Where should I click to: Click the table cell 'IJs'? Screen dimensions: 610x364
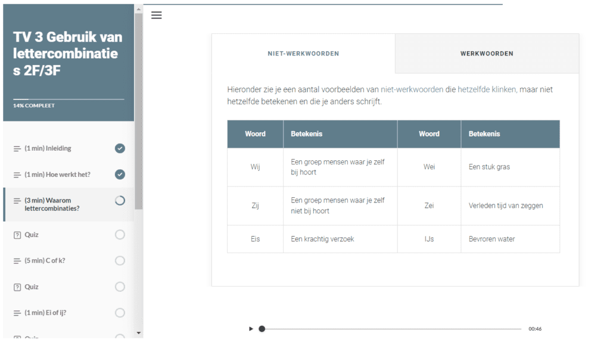[x=429, y=239]
